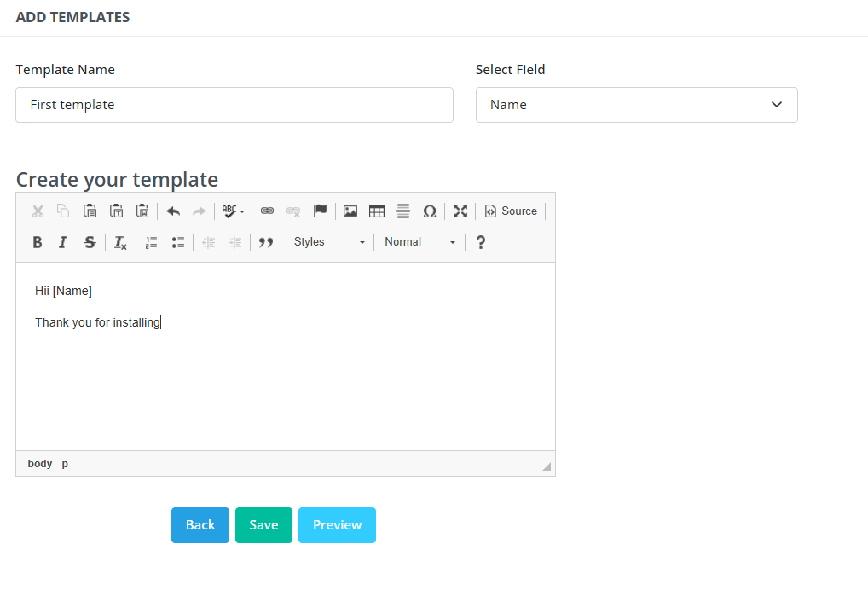Insert a horizontal line
The height and width of the screenshot is (590, 868).
tap(403, 211)
